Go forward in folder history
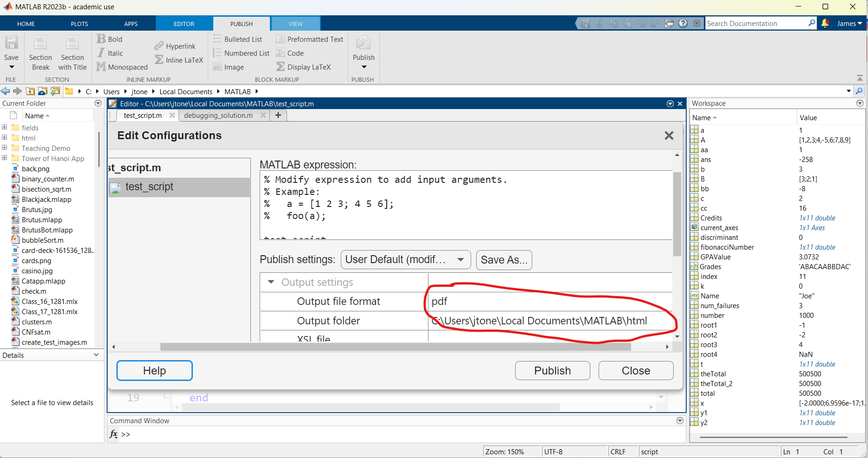868x458 pixels. [x=17, y=91]
